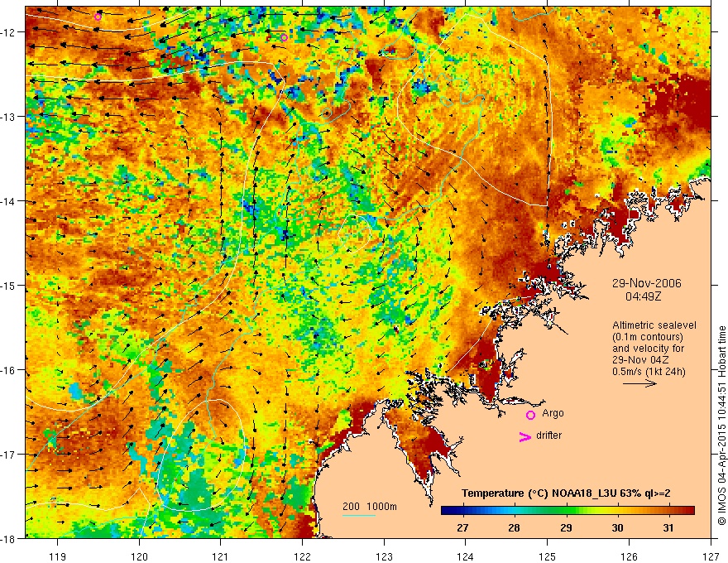The height and width of the screenshot is (563, 728).
Task: Click longitude axis label 120
Action: click(x=139, y=556)
